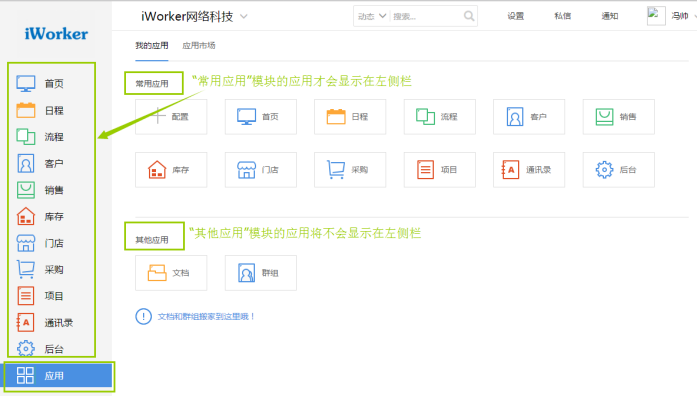Open the 群组 tile under 其他应用

pyautogui.click(x=260, y=273)
